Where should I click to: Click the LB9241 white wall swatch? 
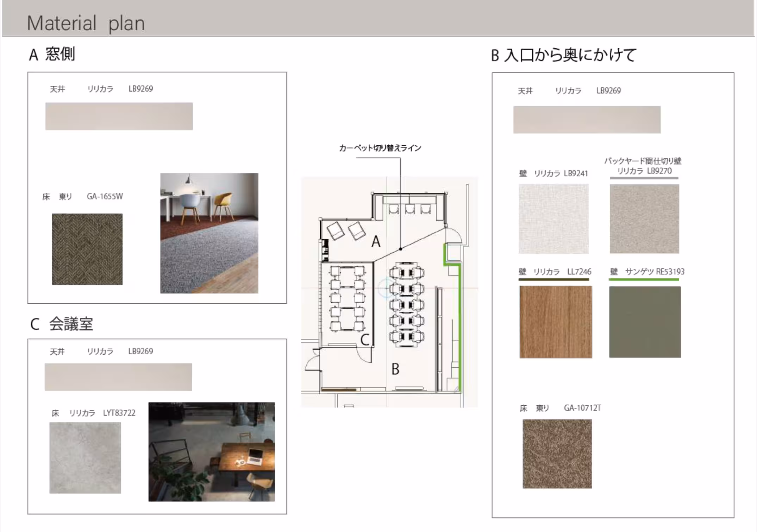click(553, 219)
